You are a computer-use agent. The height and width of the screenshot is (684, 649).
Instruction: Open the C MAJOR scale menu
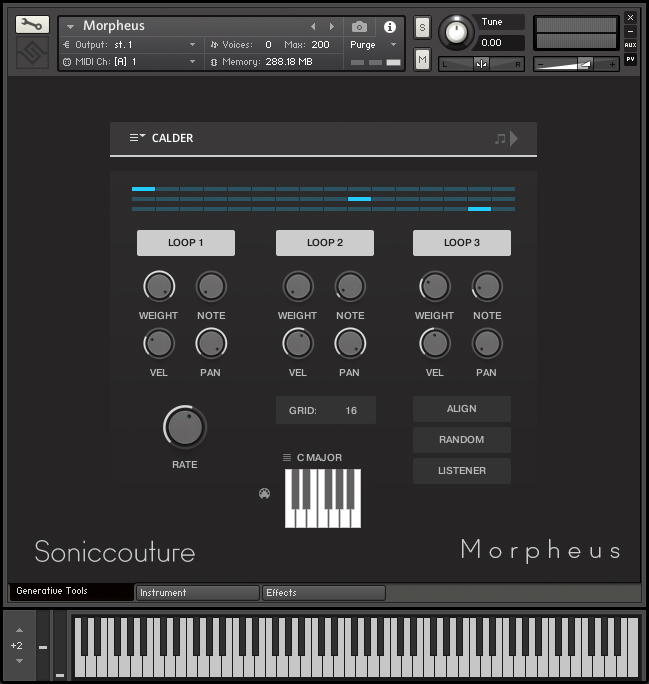(x=313, y=458)
